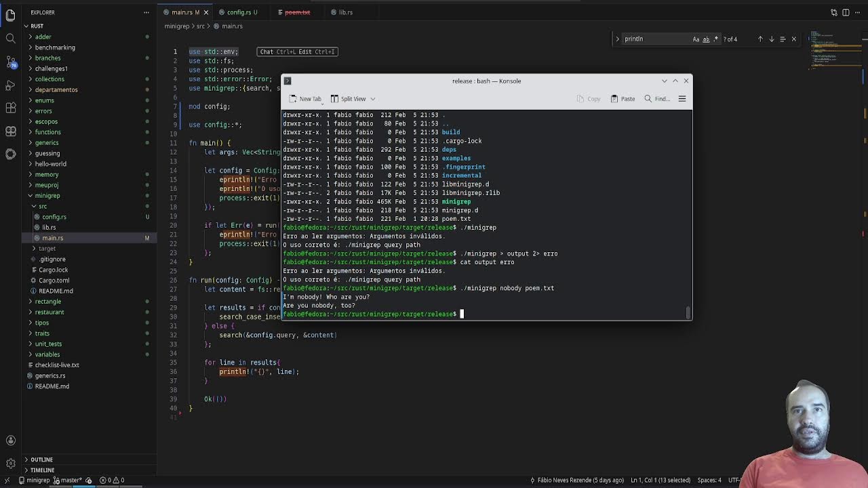Click the errors and warnings count in the status bar
Viewport: 868px width, 488px height.
[112, 480]
